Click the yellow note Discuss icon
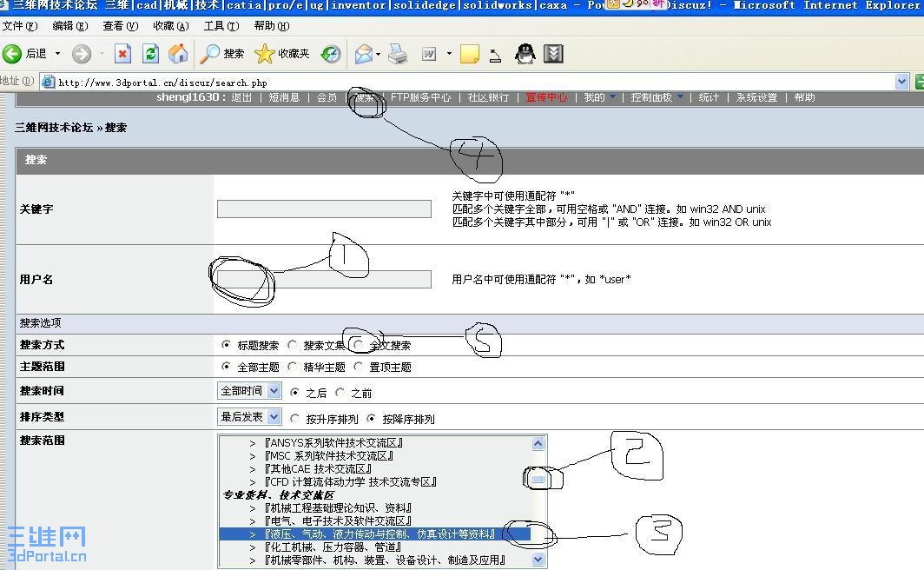This screenshot has width=924, height=570. 470,54
